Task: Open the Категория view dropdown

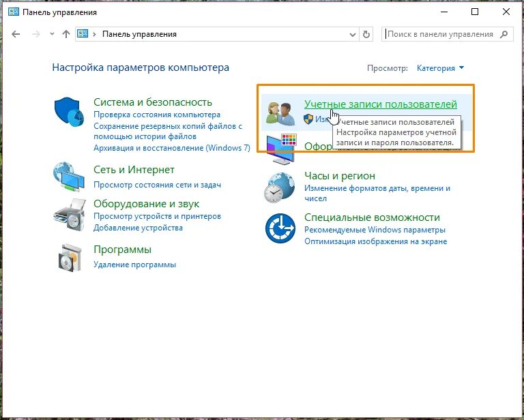Action: coord(441,68)
